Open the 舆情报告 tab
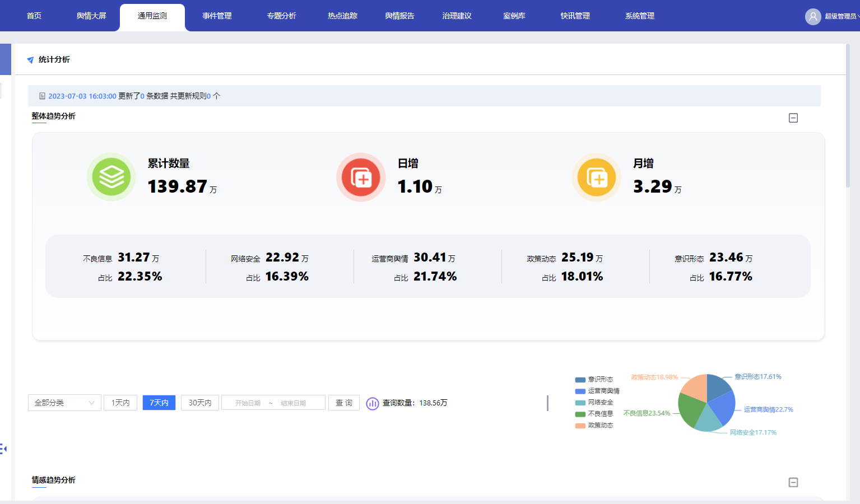 (399, 16)
